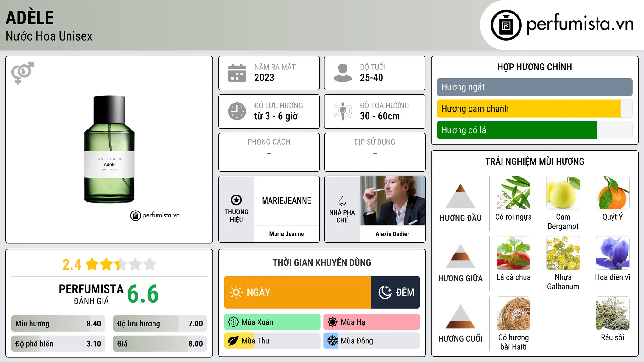Click the Hương cam chanh accord bar
644x362 pixels.
[535, 108]
